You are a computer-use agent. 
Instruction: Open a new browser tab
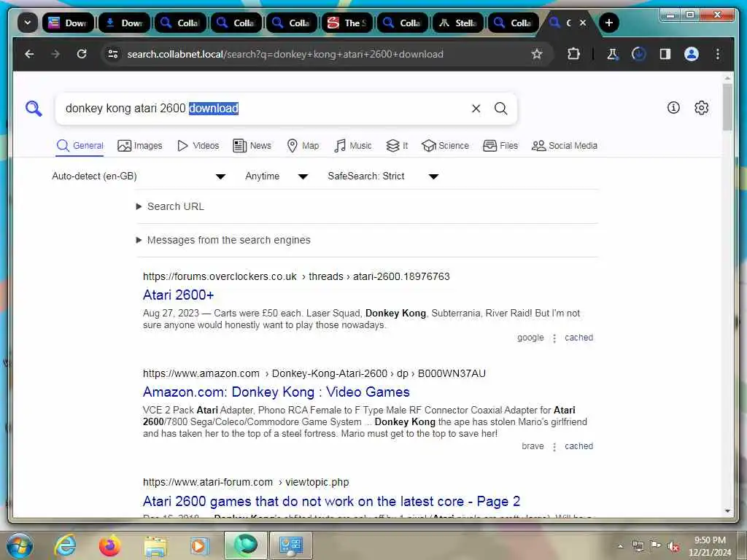(x=609, y=23)
